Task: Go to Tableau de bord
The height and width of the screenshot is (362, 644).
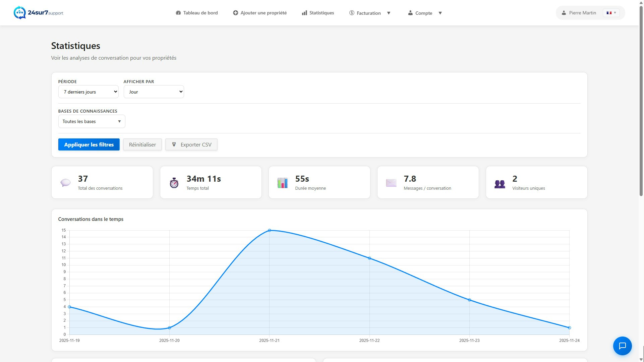Action: [x=197, y=13]
